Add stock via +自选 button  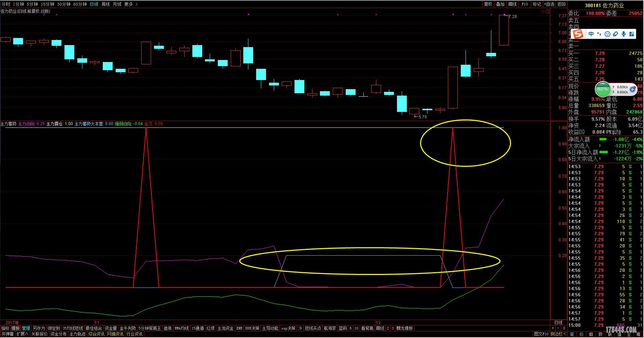tap(549, 4)
